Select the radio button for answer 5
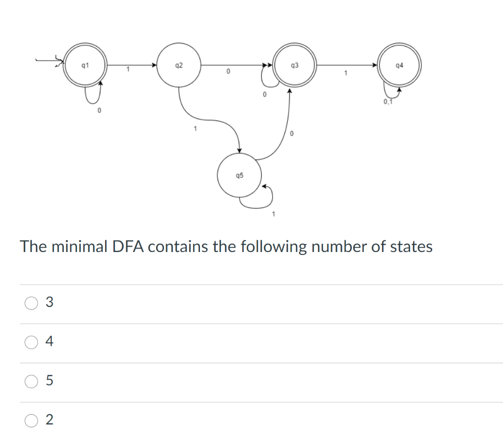The image size is (503, 448). (31, 382)
